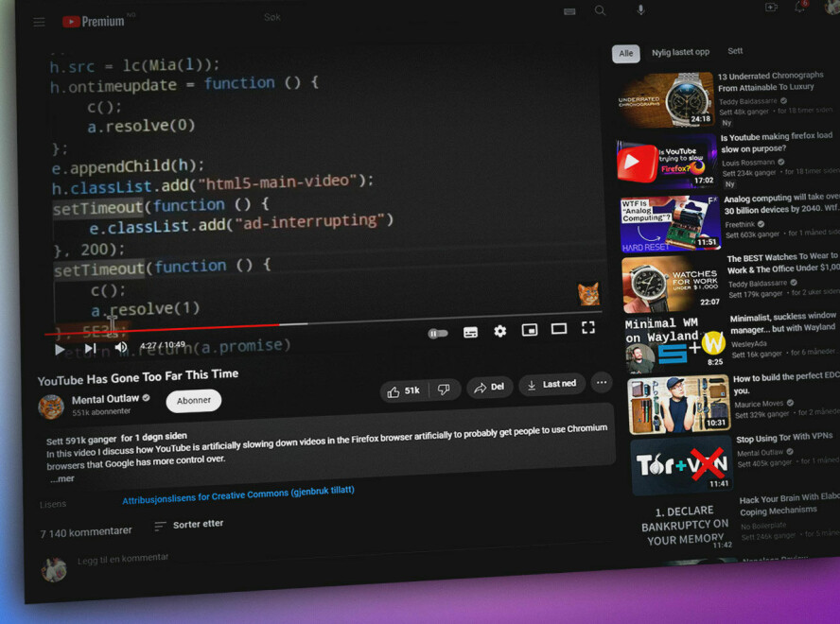
Task: Click the channel watermark cat in player
Action: tap(588, 294)
